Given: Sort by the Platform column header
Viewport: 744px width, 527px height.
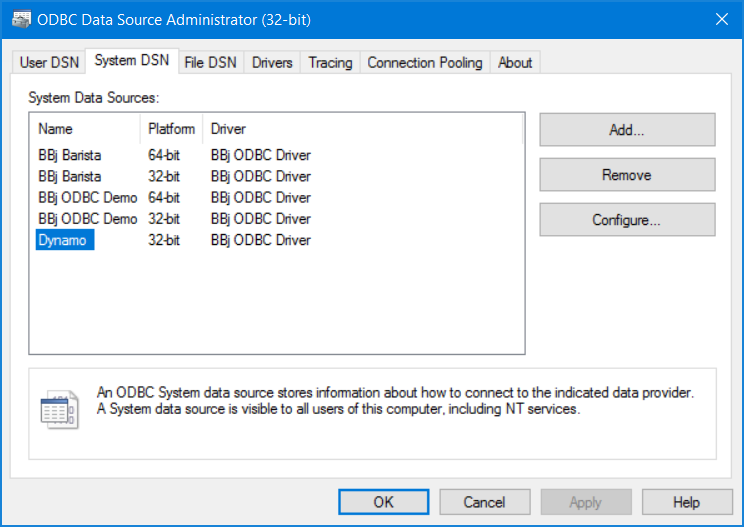Looking at the screenshot, I should coord(171,129).
